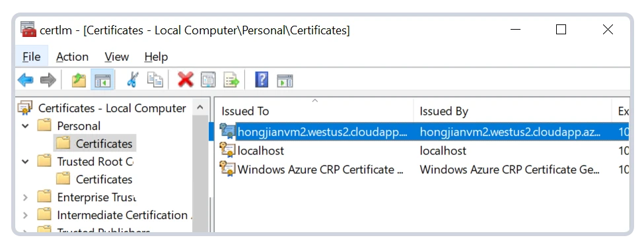Click the Back arrow toolbar icon
This screenshot has width=644, height=248.
point(26,80)
